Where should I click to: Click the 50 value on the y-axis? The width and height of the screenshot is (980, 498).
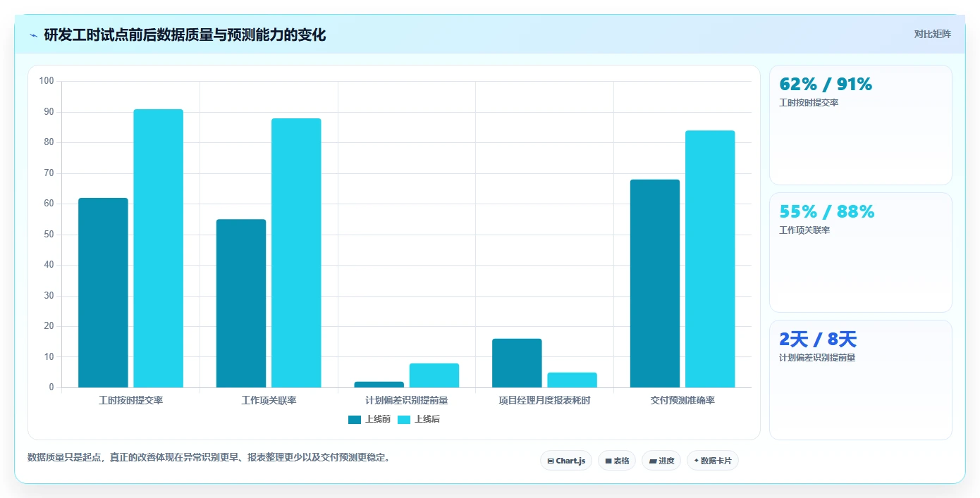[49, 235]
